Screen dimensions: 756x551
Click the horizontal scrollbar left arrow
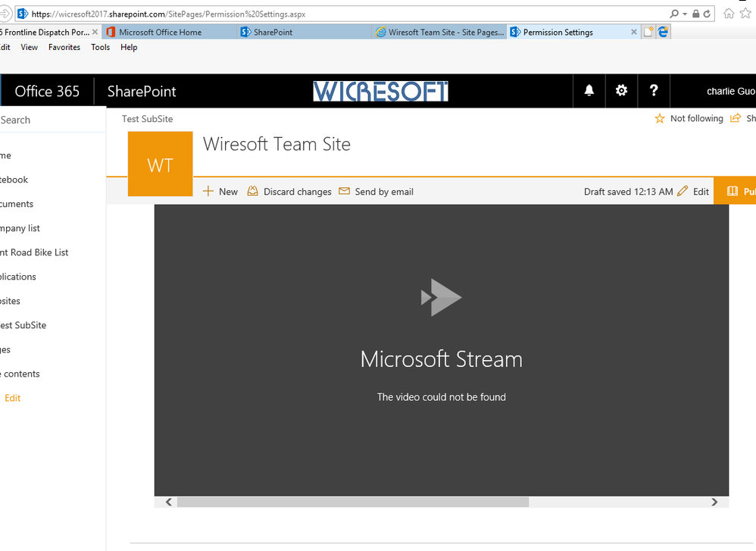(x=168, y=502)
